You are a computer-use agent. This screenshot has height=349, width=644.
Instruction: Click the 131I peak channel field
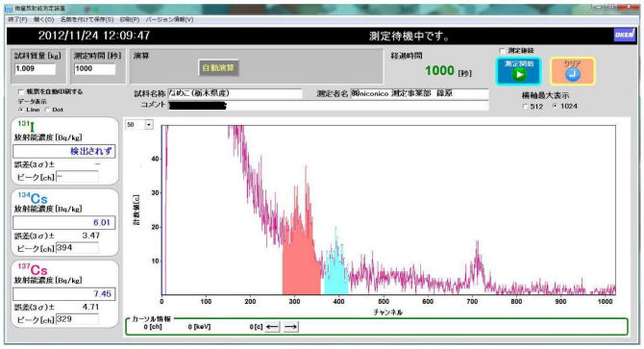click(77, 177)
